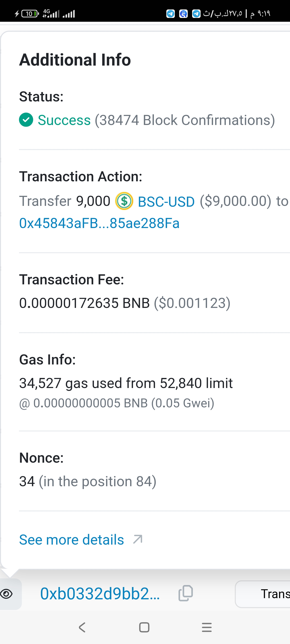Tap the middle status bar notification icon
Screen dimensions: 290x644
click(183, 14)
